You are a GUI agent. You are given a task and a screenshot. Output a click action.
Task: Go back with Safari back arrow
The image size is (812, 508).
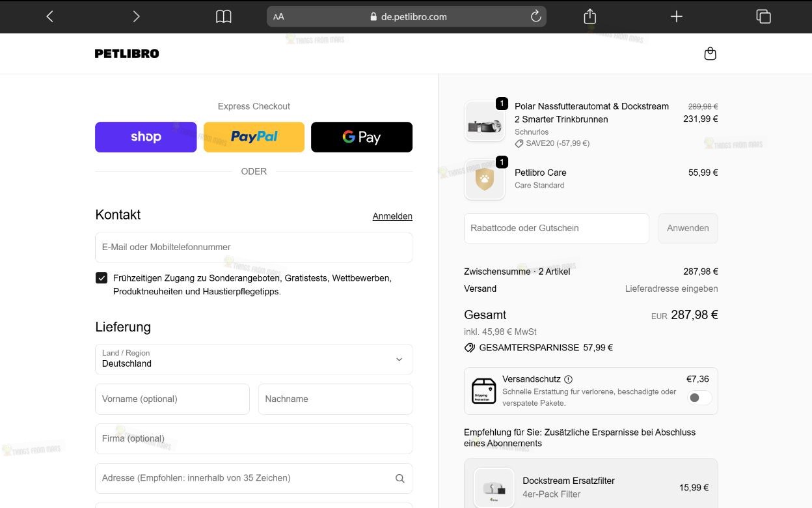(50, 17)
